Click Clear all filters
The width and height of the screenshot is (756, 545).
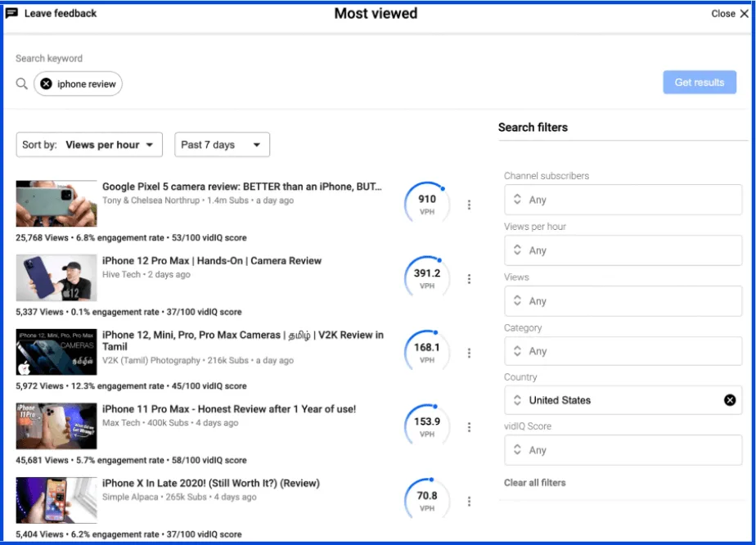[535, 483]
